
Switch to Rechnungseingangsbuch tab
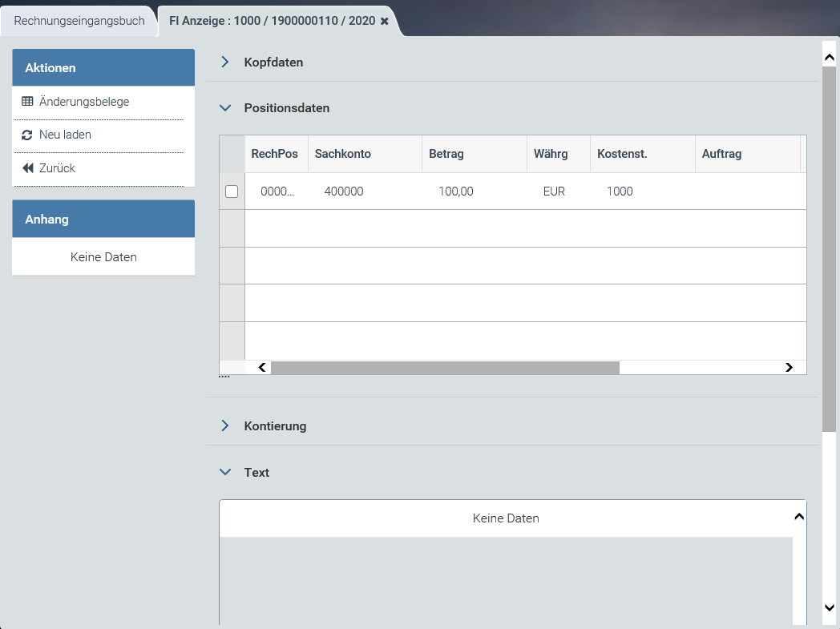tap(79, 22)
